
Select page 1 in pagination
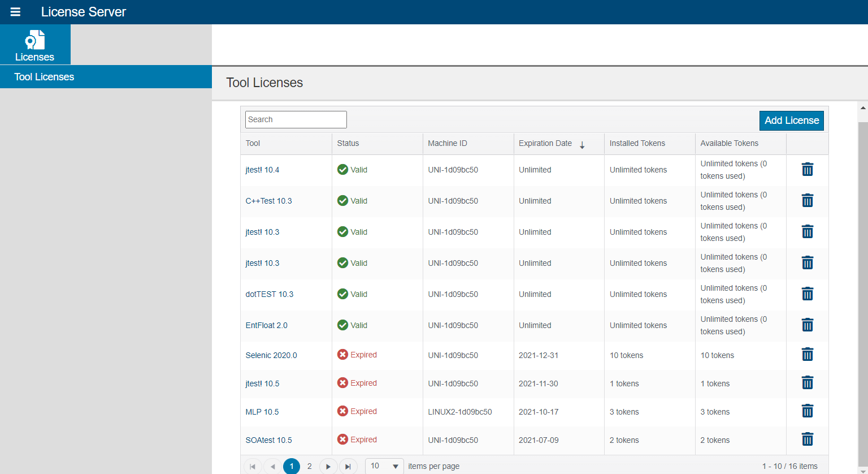point(292,467)
